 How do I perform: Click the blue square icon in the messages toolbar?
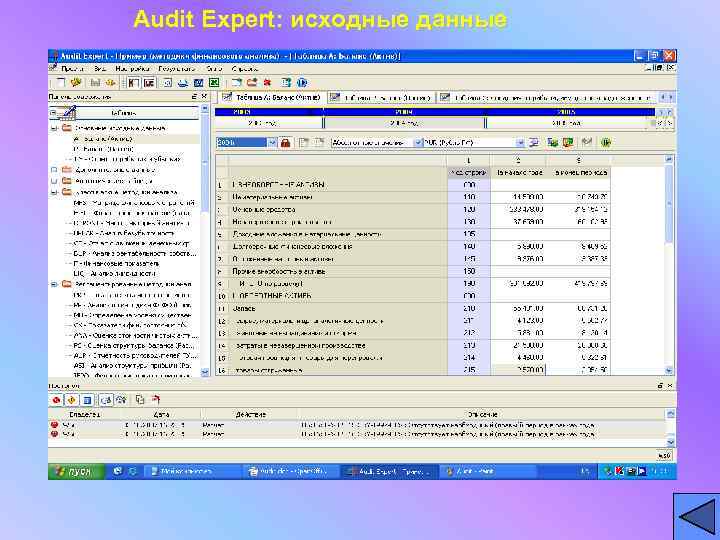point(87,400)
